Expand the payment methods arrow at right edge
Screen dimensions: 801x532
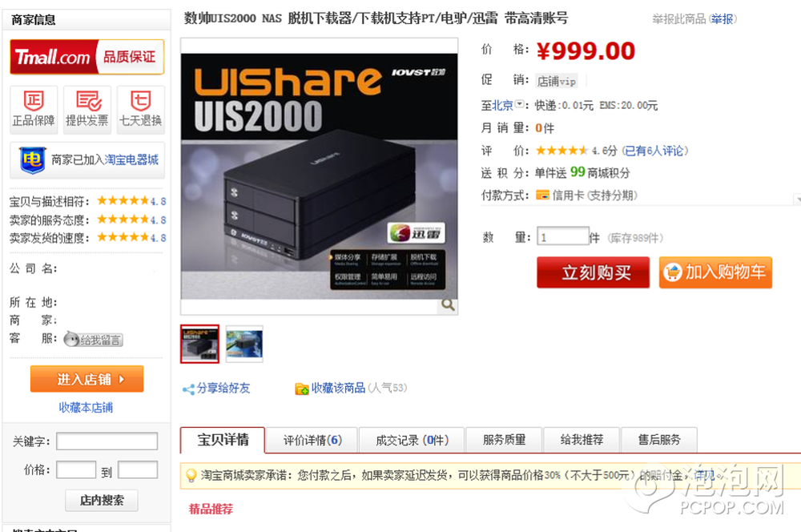pos(797,199)
